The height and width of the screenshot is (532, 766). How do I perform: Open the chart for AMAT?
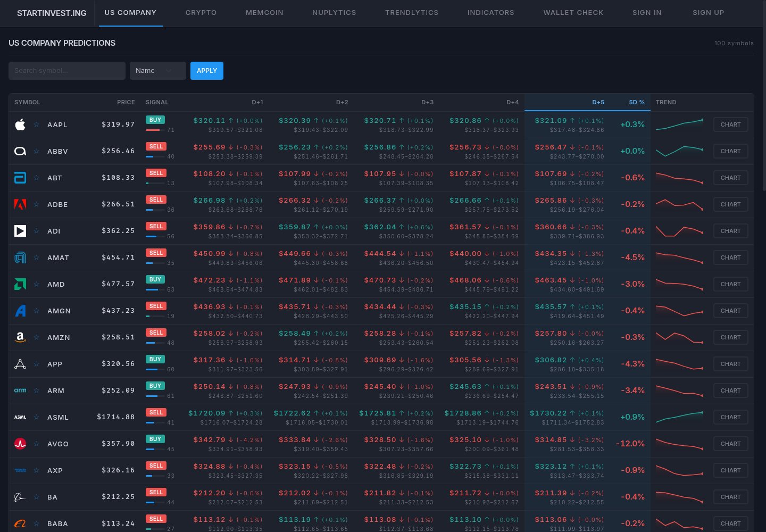pyautogui.click(x=730, y=257)
